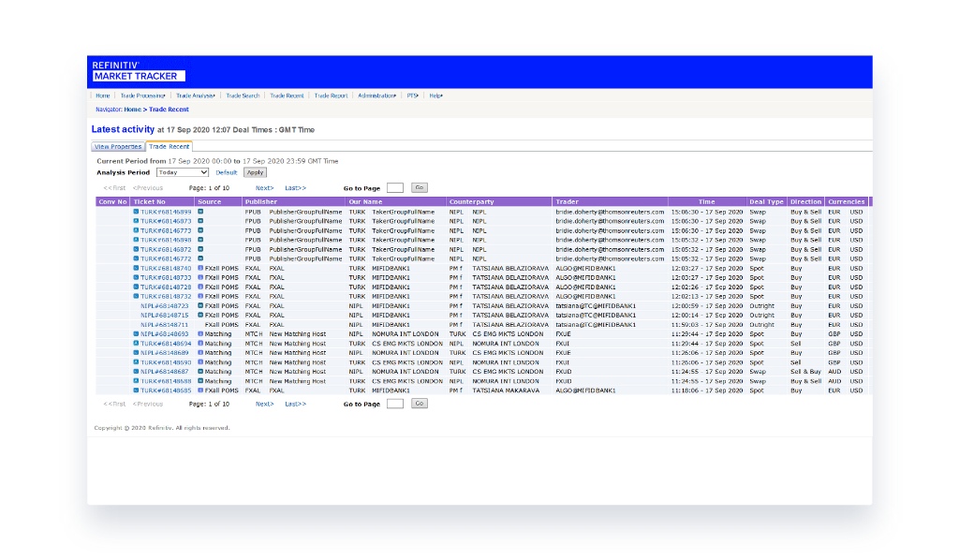This screenshot has width=959, height=560.
Task: Expand the Administration menu
Action: coord(376,96)
